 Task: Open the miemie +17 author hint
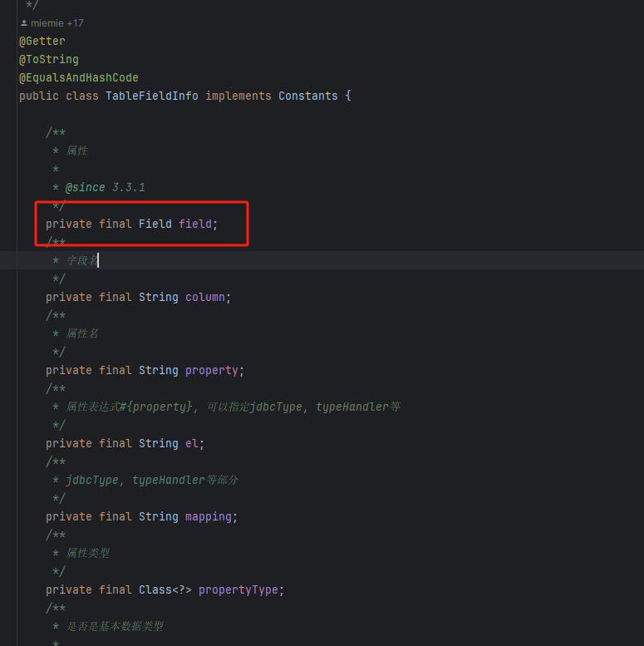57,23
